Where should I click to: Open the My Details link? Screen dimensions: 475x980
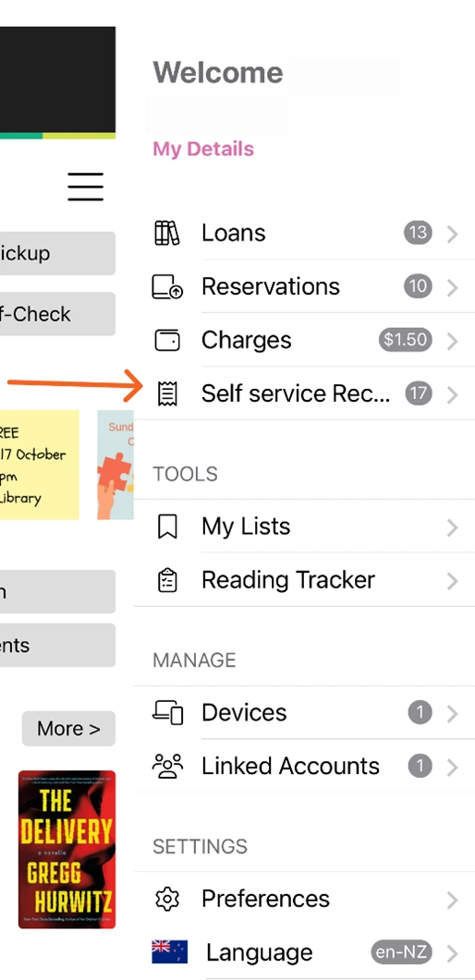203,149
